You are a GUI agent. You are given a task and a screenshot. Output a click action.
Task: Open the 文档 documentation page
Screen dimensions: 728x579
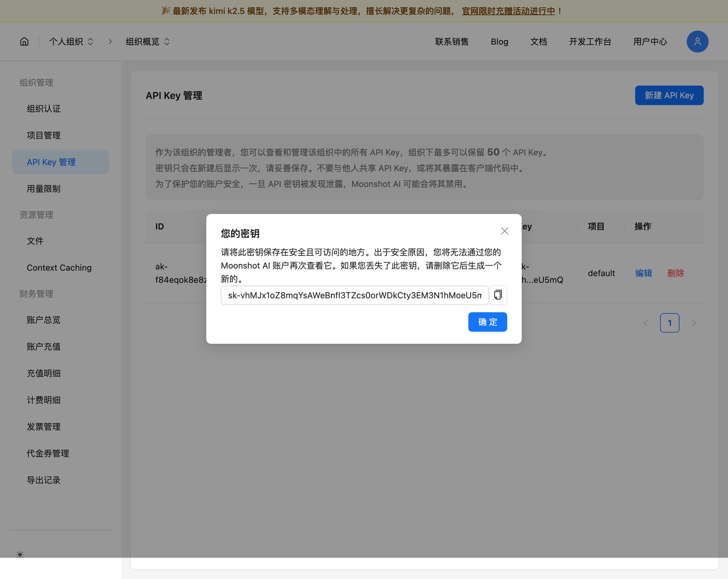point(539,42)
